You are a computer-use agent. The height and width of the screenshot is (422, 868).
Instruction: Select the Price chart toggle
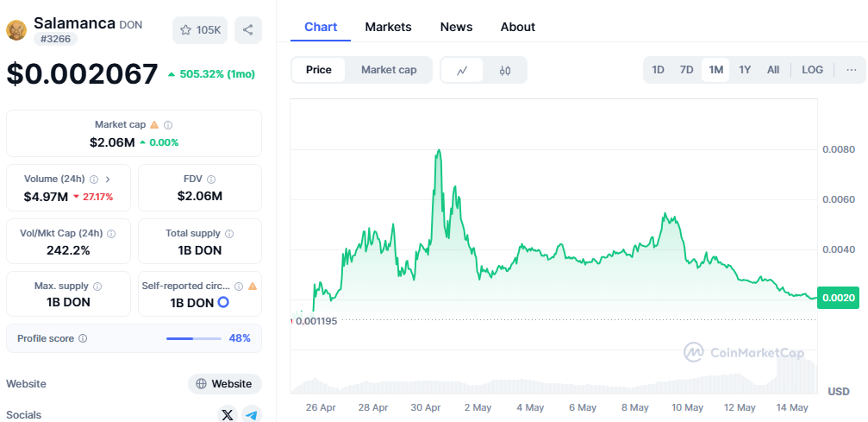tap(318, 70)
